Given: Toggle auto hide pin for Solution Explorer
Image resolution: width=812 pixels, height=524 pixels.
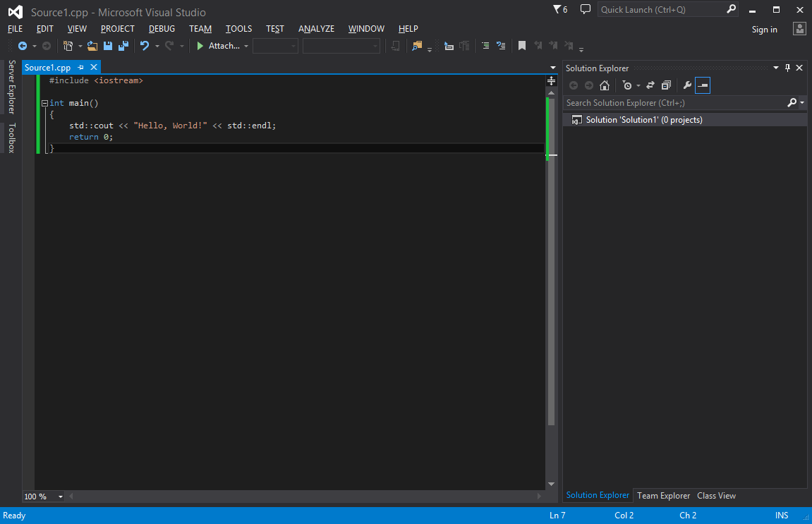Looking at the screenshot, I should 787,68.
